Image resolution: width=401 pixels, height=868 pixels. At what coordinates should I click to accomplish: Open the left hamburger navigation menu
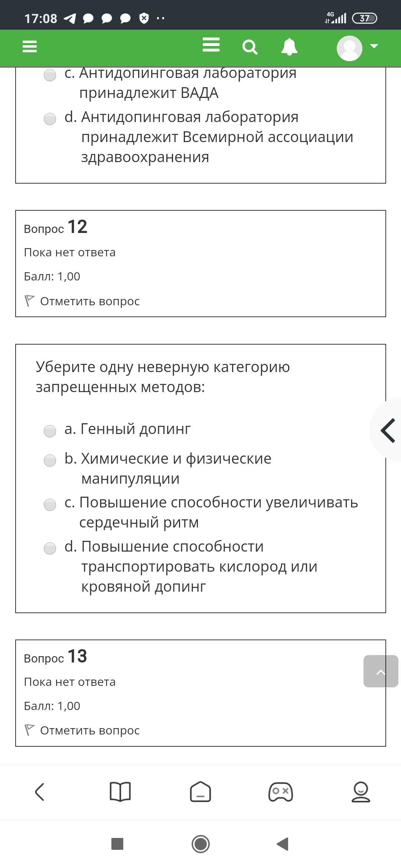pos(30,47)
